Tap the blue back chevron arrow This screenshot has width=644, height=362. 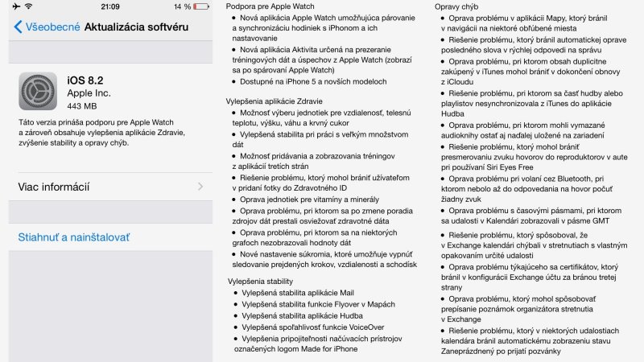[x=18, y=27]
